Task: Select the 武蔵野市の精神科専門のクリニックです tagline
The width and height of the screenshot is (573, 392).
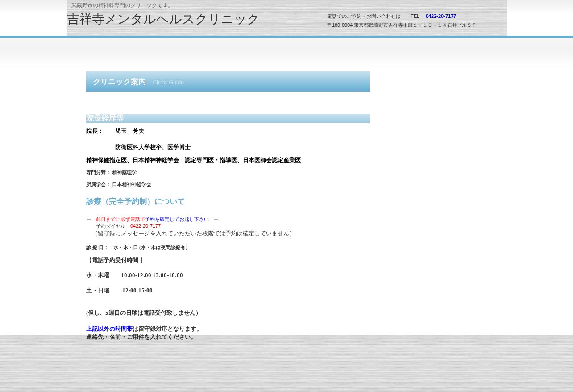Action: 122,5
